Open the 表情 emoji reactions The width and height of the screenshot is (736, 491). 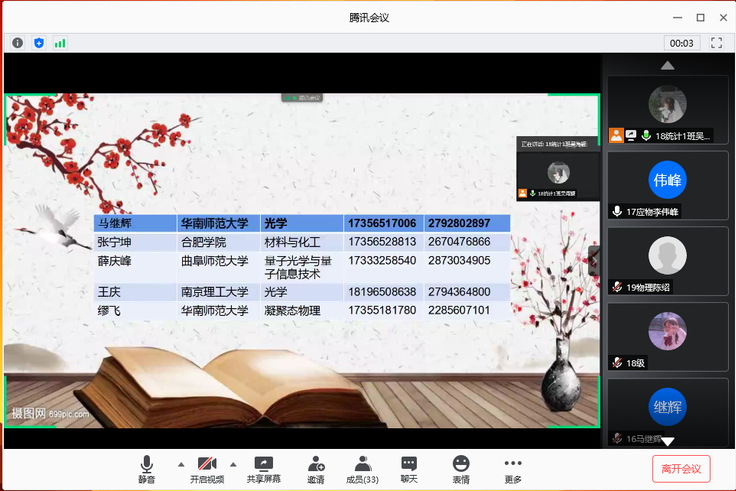pos(461,469)
